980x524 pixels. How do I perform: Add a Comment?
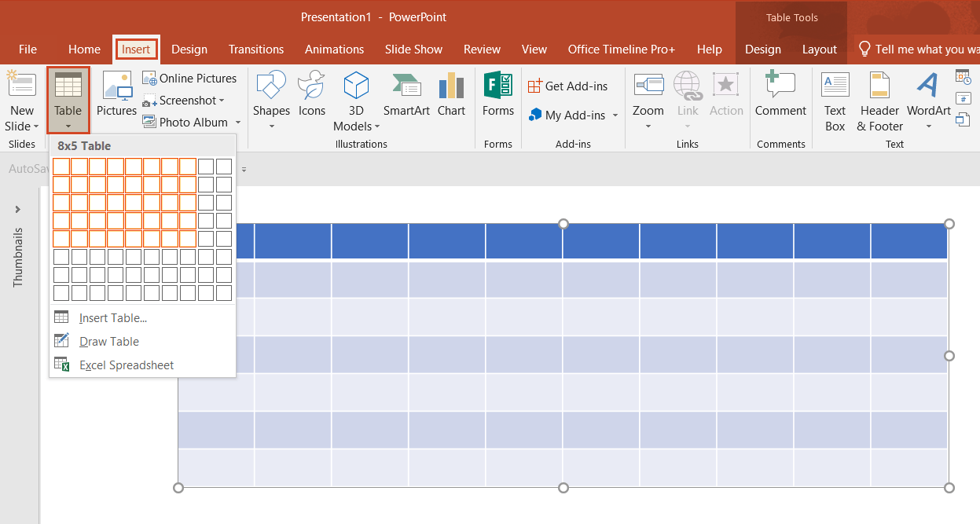[x=780, y=94]
